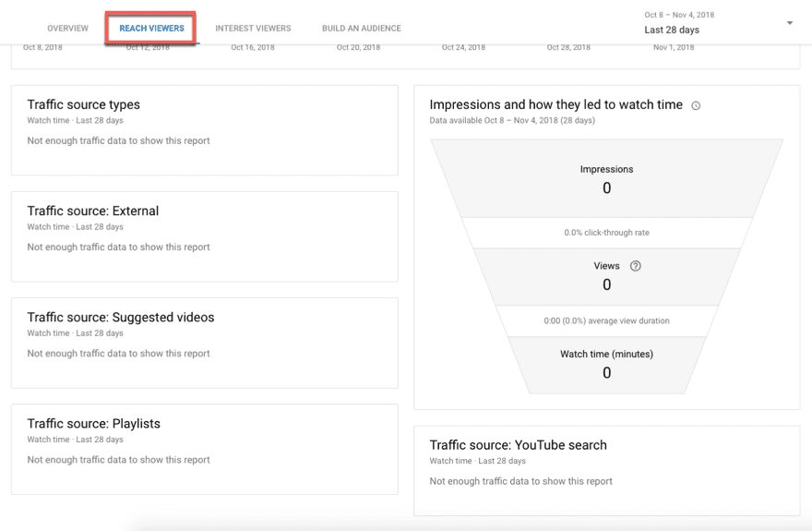Image resolution: width=812 pixels, height=531 pixels.
Task: Click the Oct 20, 2018 chart axis label
Action: coord(358,47)
